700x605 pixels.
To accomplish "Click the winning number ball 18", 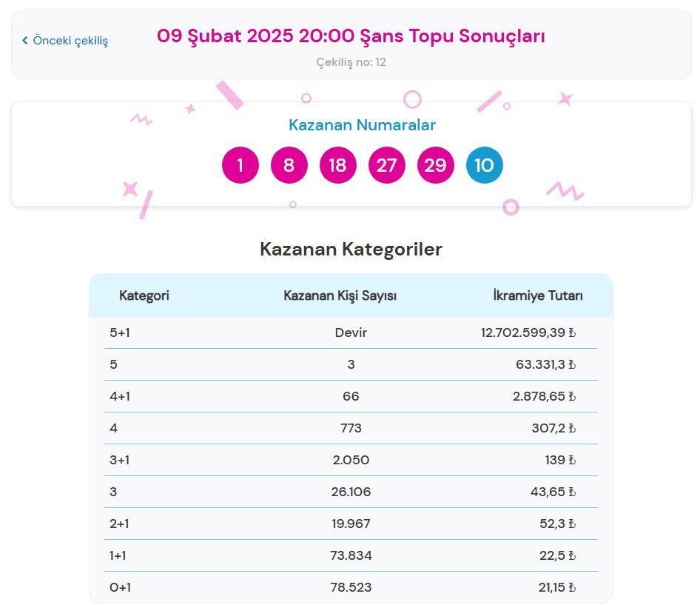I will pyautogui.click(x=337, y=165).
